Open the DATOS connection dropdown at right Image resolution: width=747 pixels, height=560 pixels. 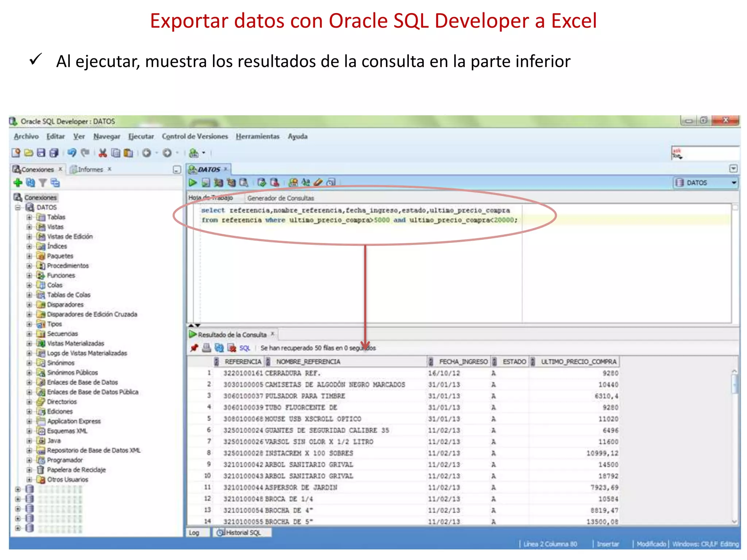tap(734, 183)
